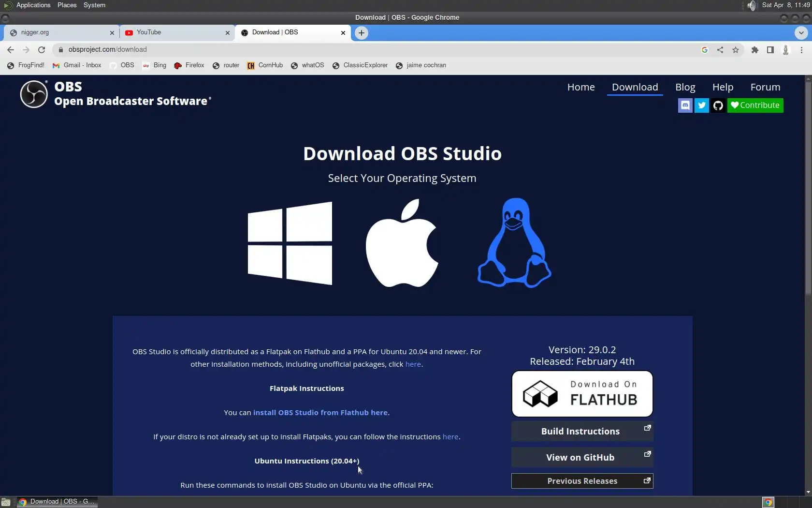Image resolution: width=812 pixels, height=508 pixels.
Task: Go forward in browser history
Action: point(26,49)
